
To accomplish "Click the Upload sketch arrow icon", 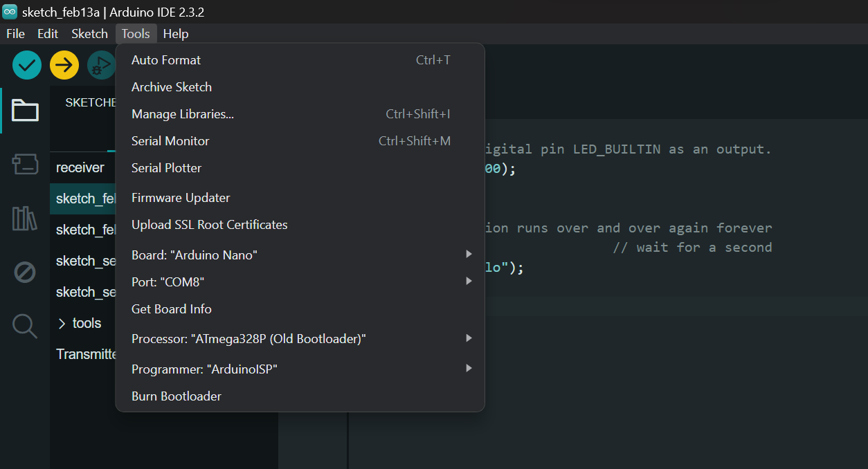I will pyautogui.click(x=64, y=64).
